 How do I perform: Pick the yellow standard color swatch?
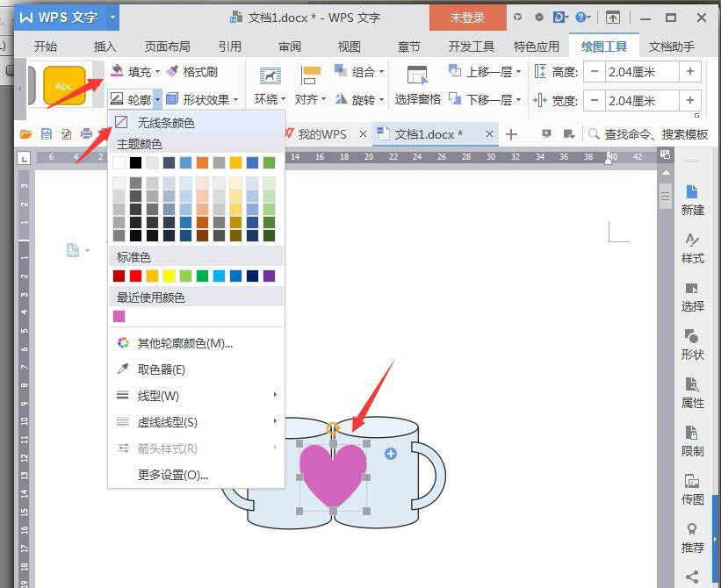coord(169,276)
